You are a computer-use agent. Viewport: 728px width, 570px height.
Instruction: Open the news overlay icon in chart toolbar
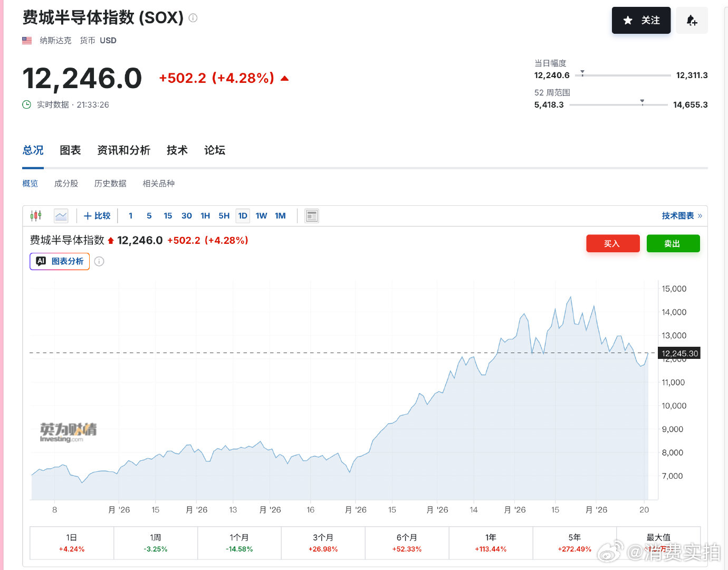point(312,215)
